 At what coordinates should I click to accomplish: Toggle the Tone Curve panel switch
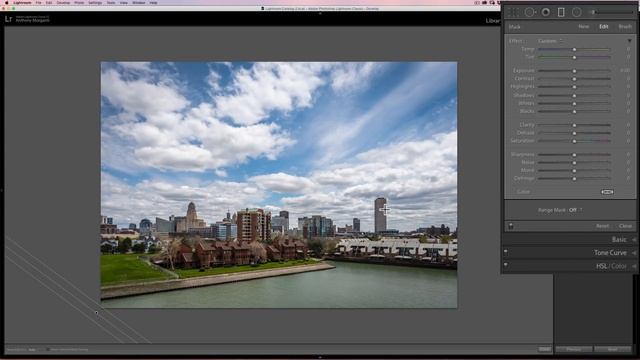(x=506, y=252)
